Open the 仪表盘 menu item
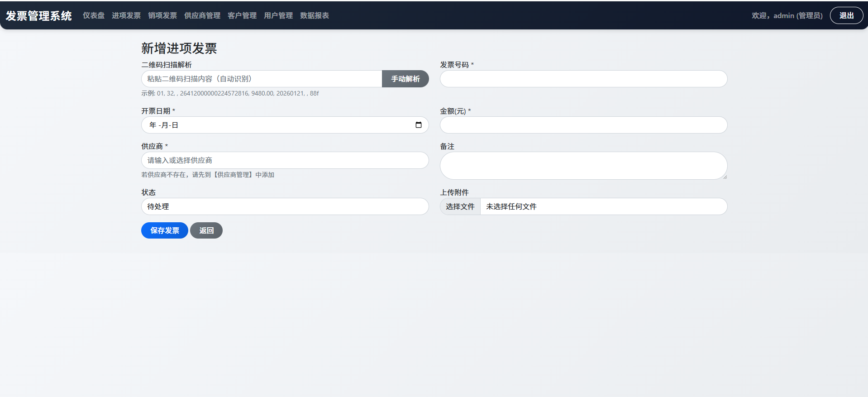The width and height of the screenshot is (868, 397). 94,15
